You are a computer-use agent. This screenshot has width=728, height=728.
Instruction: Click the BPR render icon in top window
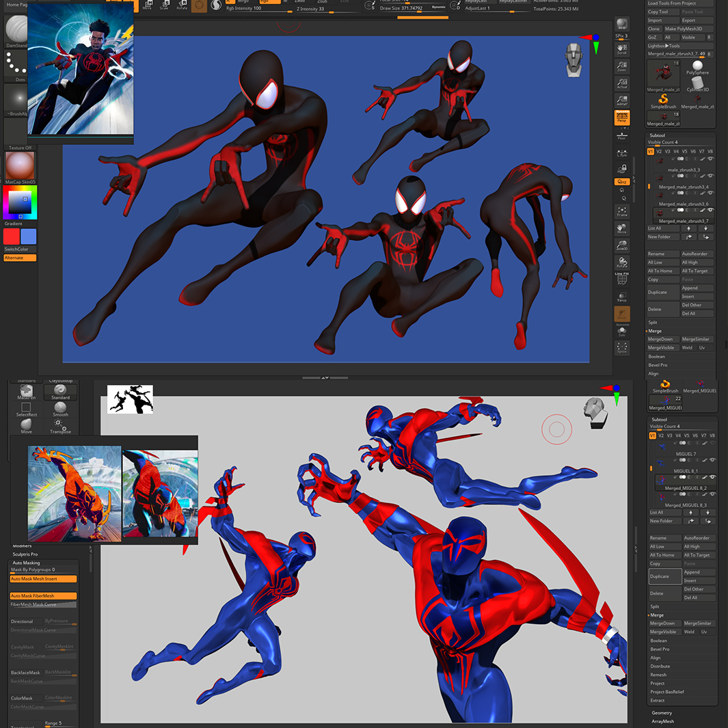(621, 24)
